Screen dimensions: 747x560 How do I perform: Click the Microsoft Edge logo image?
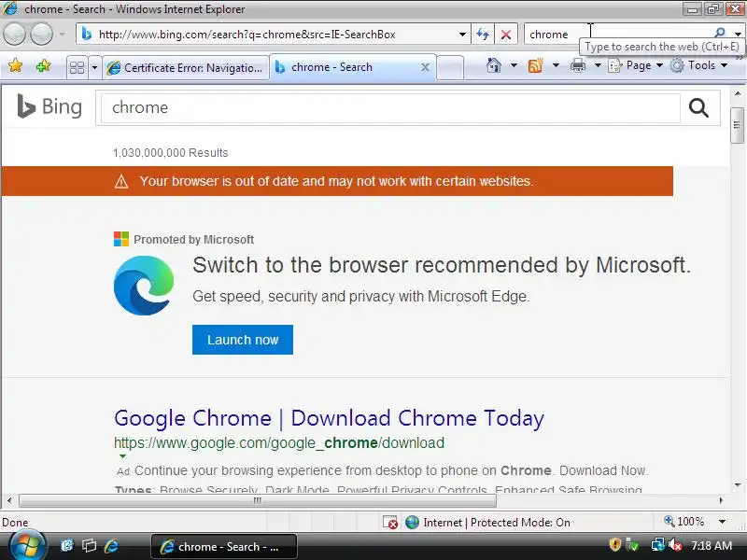click(144, 286)
